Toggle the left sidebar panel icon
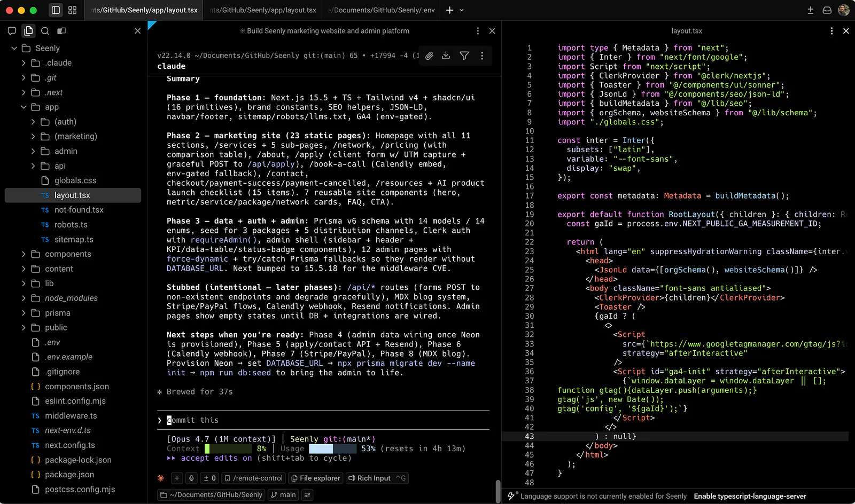The height and width of the screenshot is (504, 855). click(56, 10)
